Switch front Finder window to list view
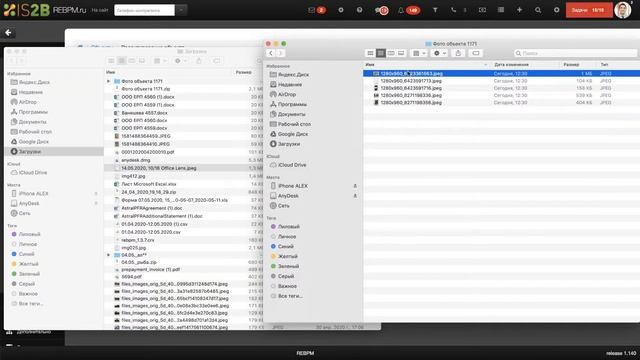The image size is (640, 360). click(x=380, y=53)
